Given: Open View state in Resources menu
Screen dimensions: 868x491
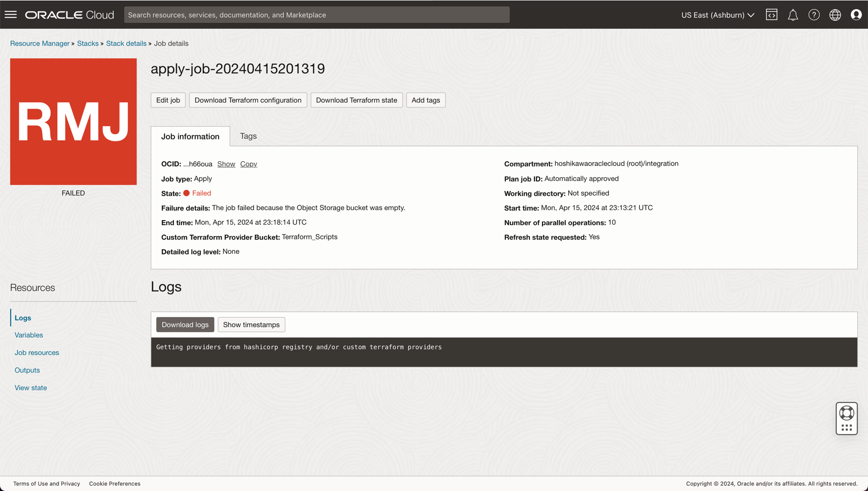Looking at the screenshot, I should (x=31, y=388).
